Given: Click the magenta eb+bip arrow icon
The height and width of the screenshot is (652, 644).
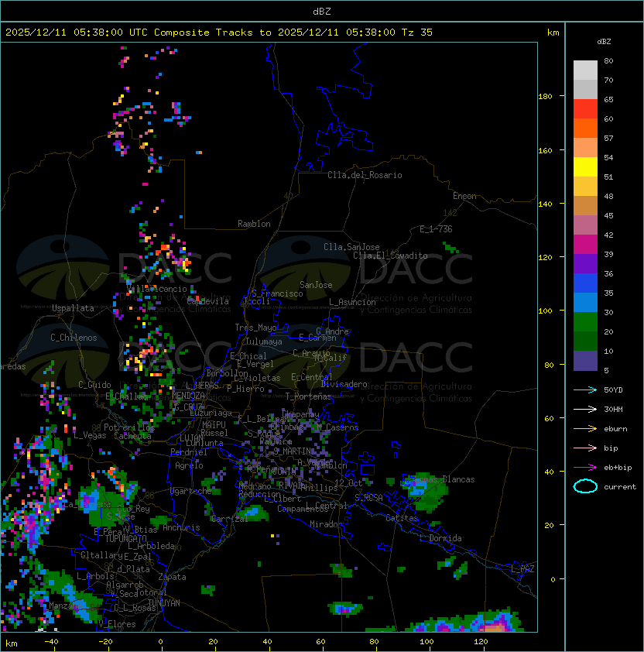Looking at the screenshot, I should coord(585,468).
